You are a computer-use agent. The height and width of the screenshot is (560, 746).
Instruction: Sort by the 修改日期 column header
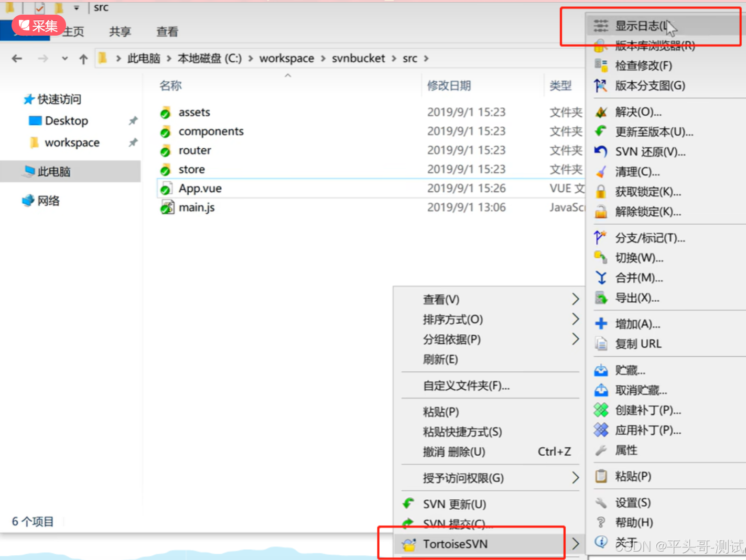pyautogui.click(x=449, y=85)
